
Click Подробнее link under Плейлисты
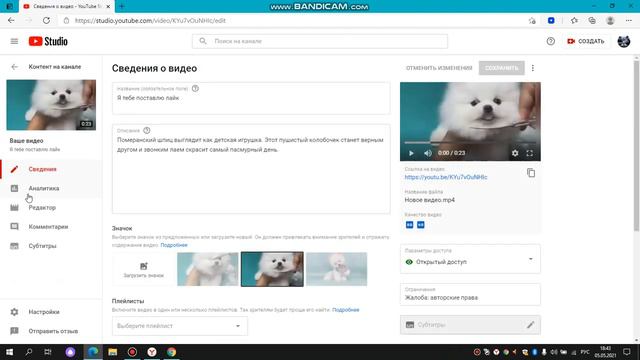346,310
